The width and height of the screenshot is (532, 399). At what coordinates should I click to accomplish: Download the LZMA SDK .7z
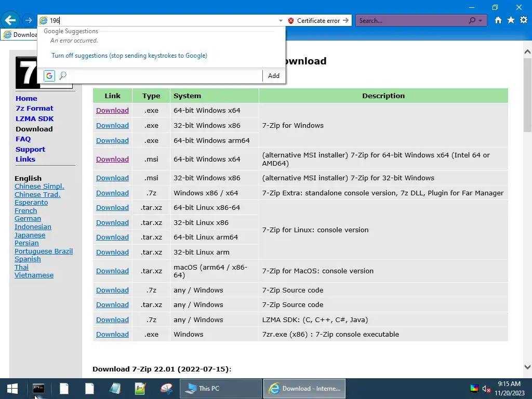pyautogui.click(x=112, y=320)
